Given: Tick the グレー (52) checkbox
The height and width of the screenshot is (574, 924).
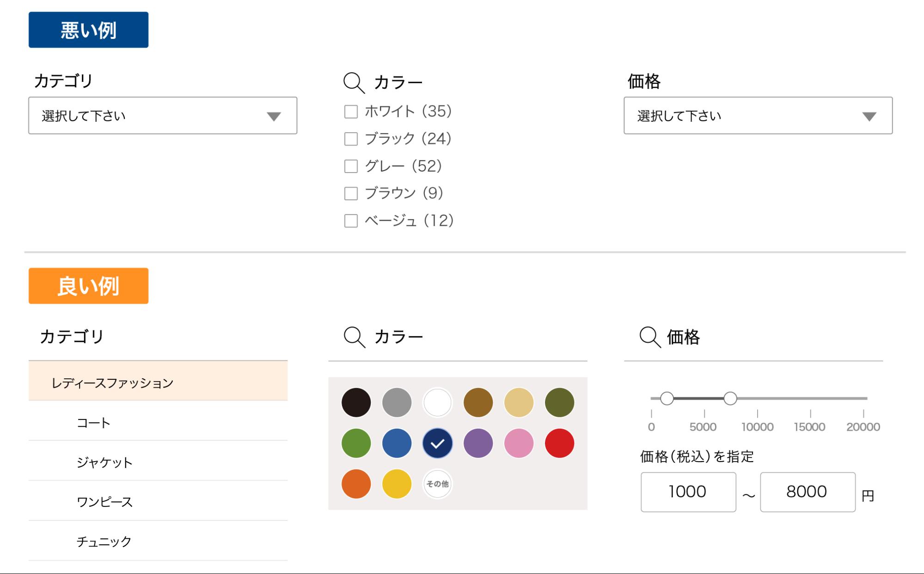Looking at the screenshot, I should 351,166.
